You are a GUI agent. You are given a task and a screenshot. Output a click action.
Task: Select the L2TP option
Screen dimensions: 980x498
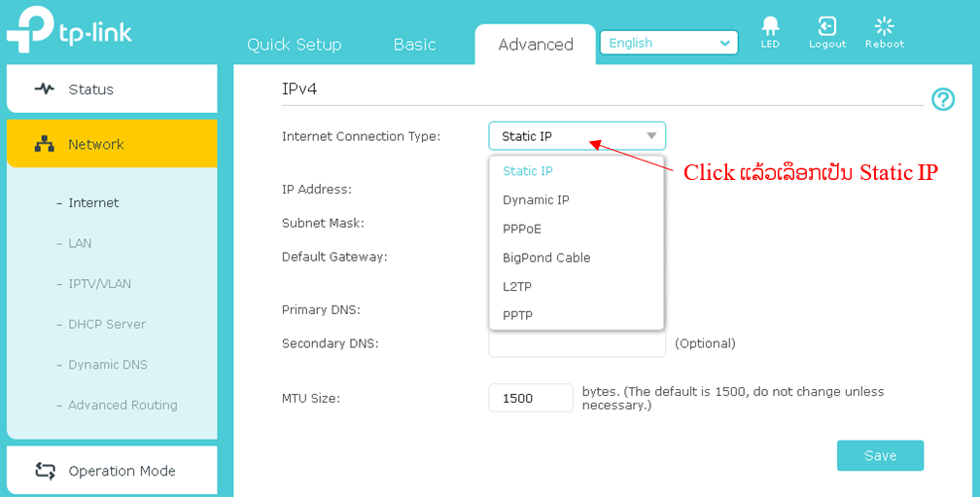click(x=517, y=287)
